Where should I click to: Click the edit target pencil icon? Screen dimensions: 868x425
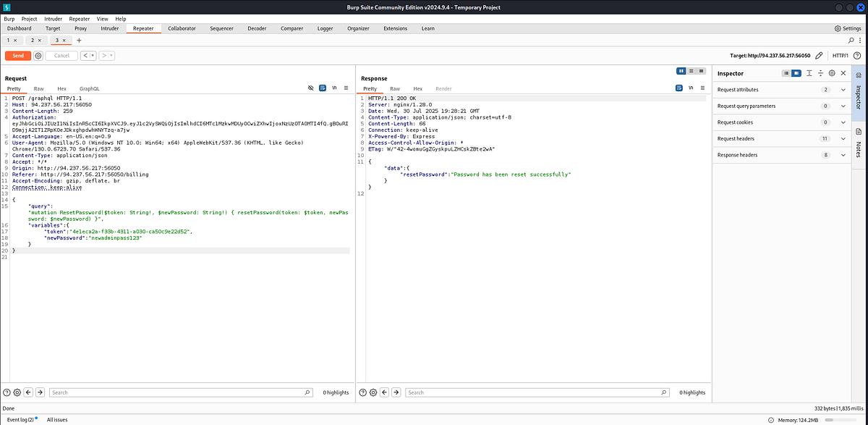[819, 55]
